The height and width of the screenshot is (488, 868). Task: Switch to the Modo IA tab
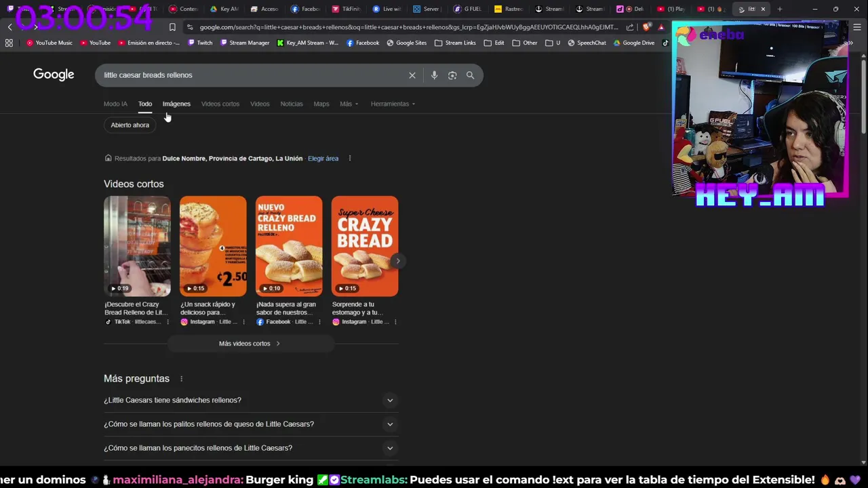pos(115,104)
